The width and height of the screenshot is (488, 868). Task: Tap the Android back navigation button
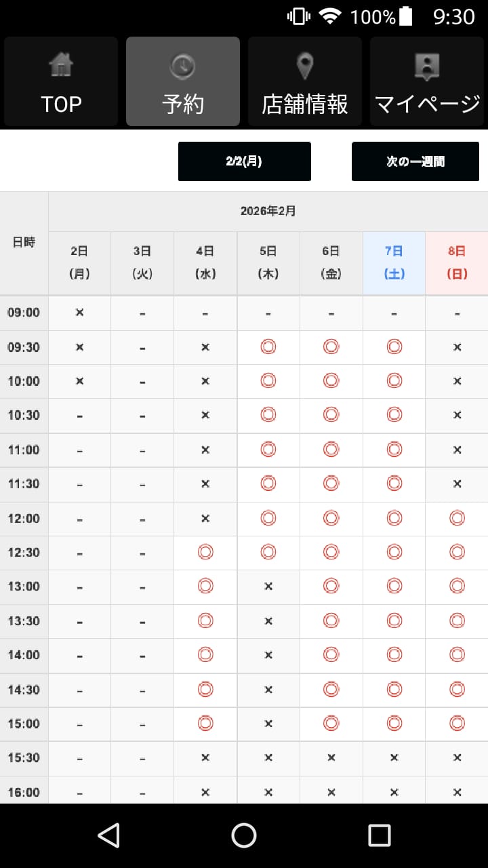coord(108,835)
